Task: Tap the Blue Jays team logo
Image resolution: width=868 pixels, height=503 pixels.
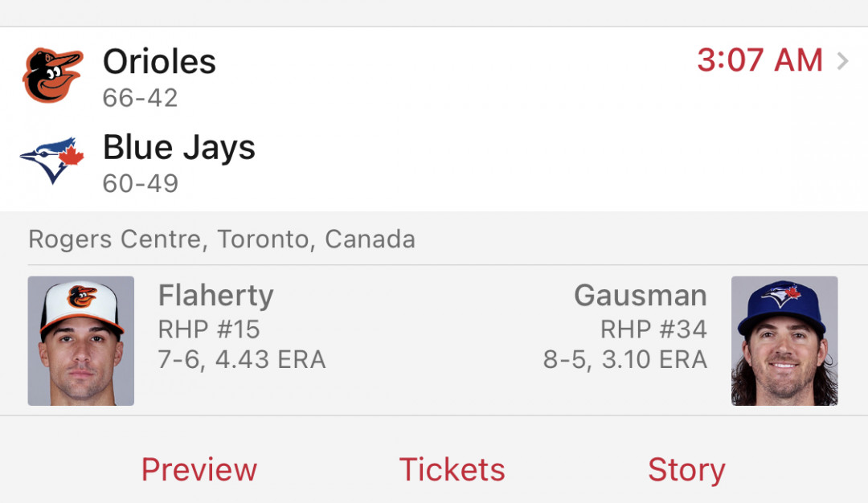Action: [x=51, y=161]
